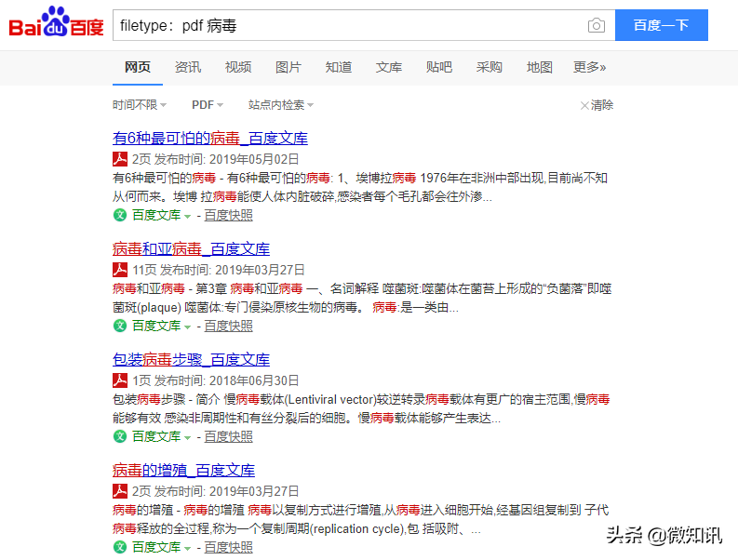Click the 百度一下 search button
The image size is (738, 560).
click(x=662, y=25)
